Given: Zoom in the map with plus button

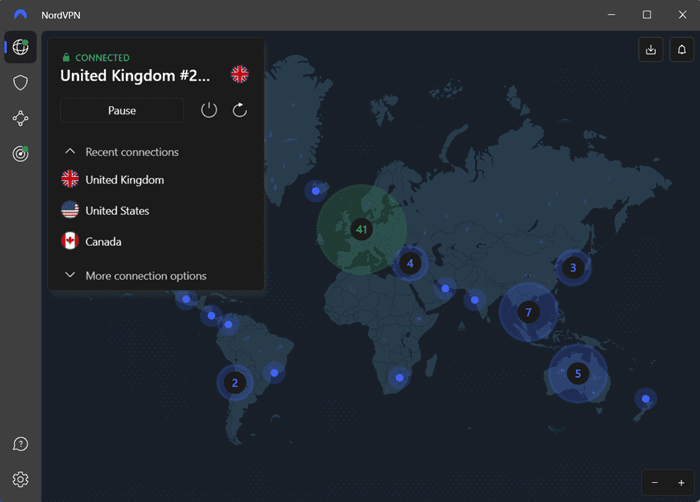Looking at the screenshot, I should click(681, 482).
